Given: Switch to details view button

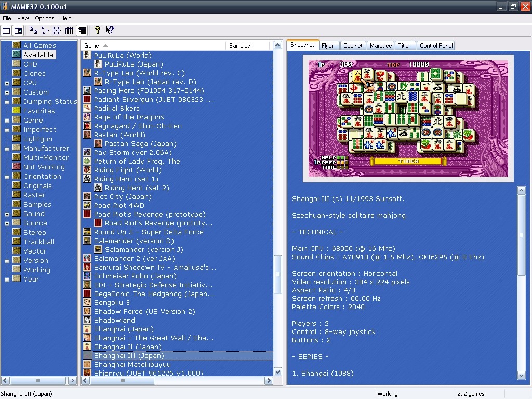Looking at the screenshot, I should pyautogui.click(x=70, y=31).
